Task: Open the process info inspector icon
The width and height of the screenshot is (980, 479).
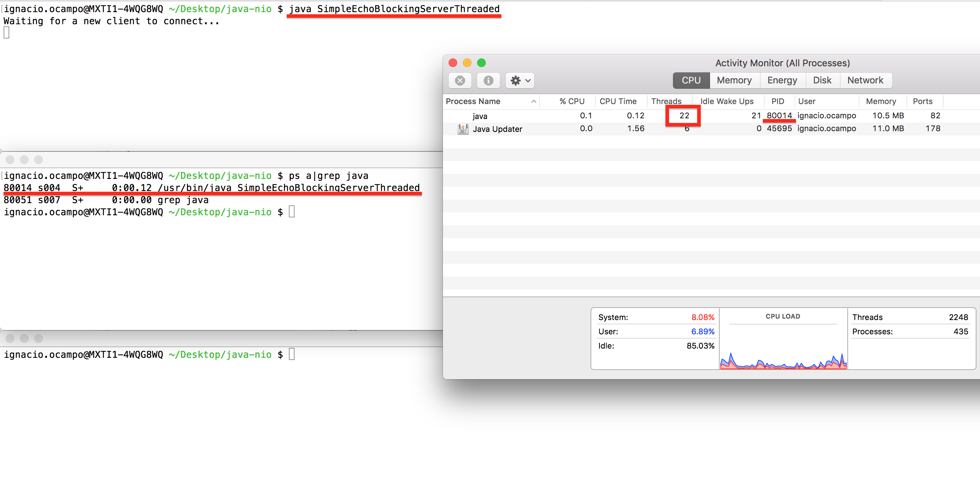Action: (x=488, y=81)
